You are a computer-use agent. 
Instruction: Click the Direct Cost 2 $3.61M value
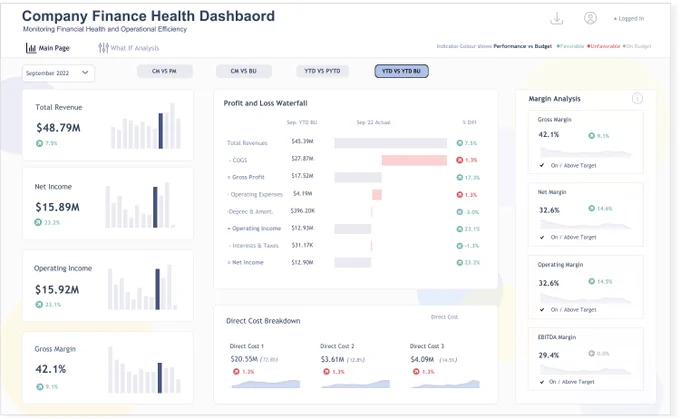332,359
